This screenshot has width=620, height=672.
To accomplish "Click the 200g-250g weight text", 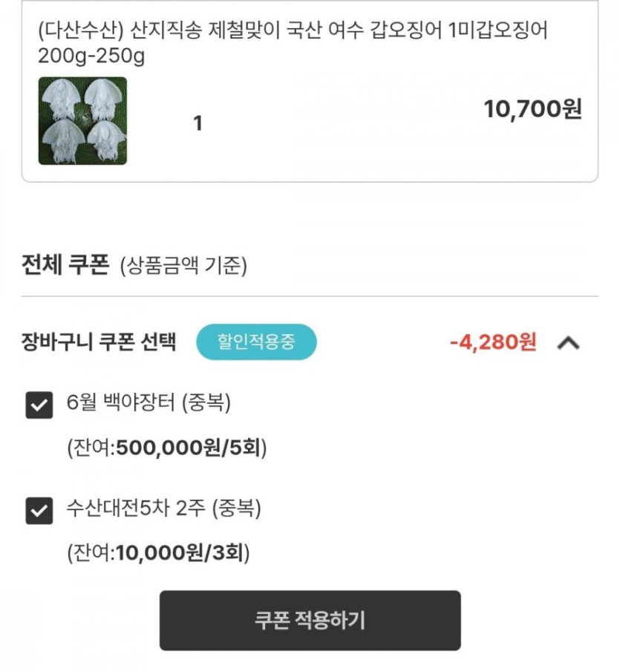I will (91, 56).
